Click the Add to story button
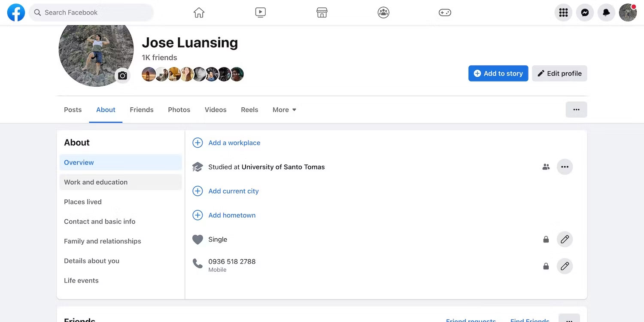Screen dimensions: 644x322 click(498, 73)
